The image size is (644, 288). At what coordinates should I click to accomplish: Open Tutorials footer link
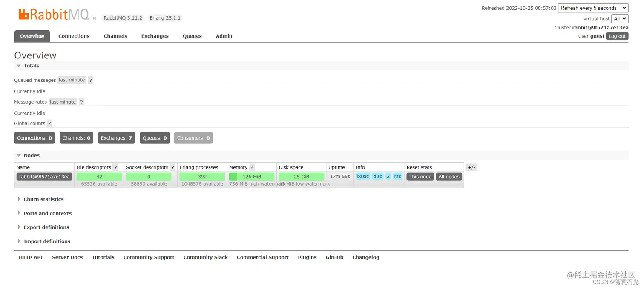click(103, 257)
